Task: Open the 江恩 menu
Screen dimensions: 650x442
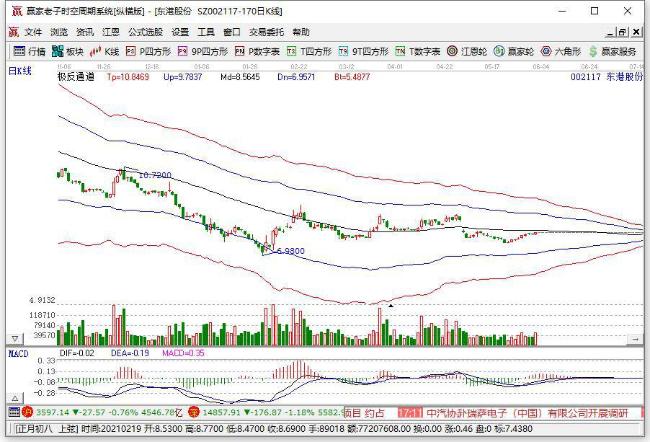Action: pyautogui.click(x=111, y=32)
